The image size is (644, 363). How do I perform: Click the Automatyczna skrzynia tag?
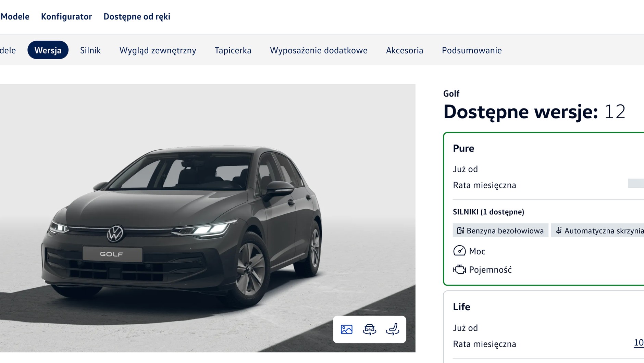(x=597, y=230)
